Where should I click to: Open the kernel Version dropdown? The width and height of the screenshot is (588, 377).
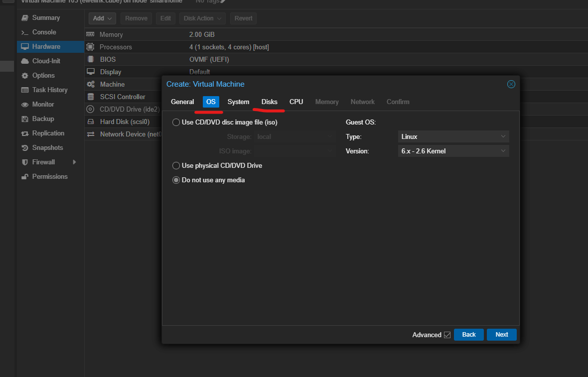click(x=453, y=151)
